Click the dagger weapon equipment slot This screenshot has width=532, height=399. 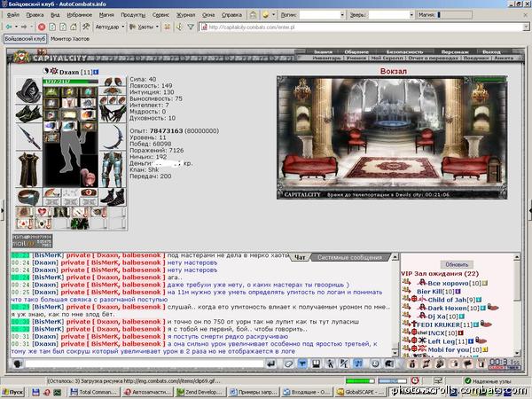(29, 137)
